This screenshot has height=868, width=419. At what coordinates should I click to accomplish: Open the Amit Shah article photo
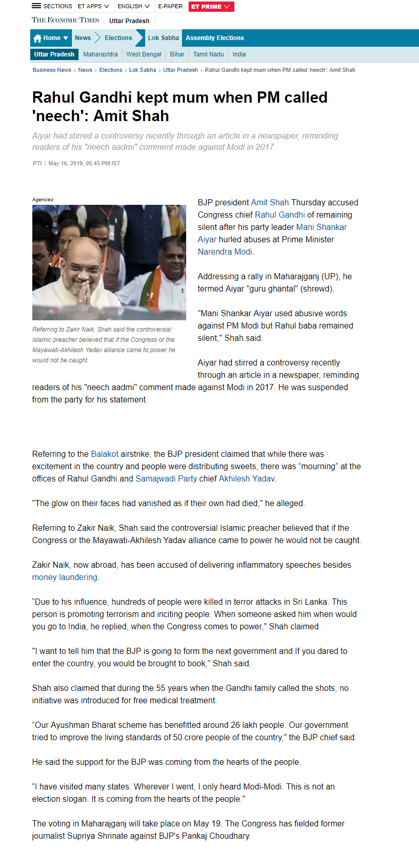[109, 262]
